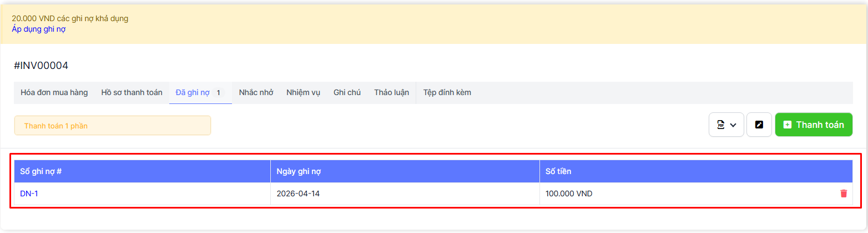The width and height of the screenshot is (868, 233).
Task: Switch to Hóa đơn mua hàng tab
Action: [x=54, y=92]
